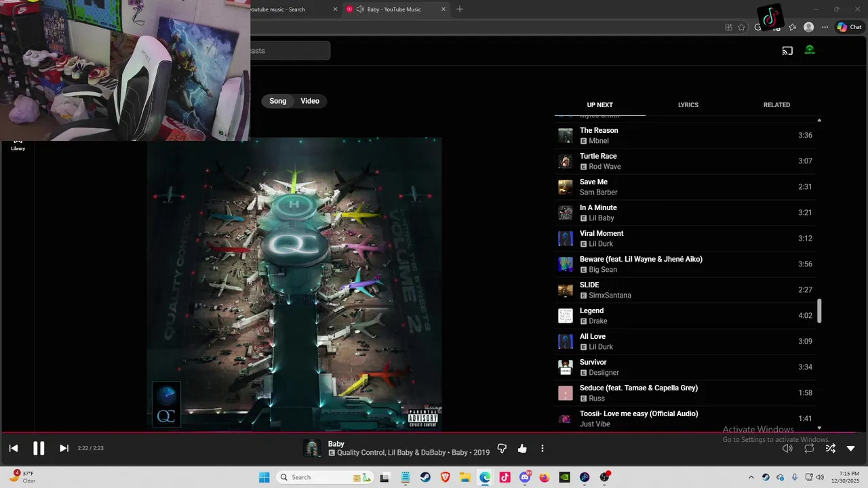
Task: Open Edge Settings and more menu
Action: 825,27
